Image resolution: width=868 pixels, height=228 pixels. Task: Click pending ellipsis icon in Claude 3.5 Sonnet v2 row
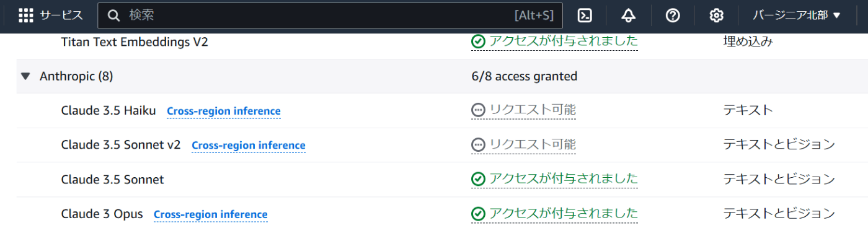click(478, 145)
